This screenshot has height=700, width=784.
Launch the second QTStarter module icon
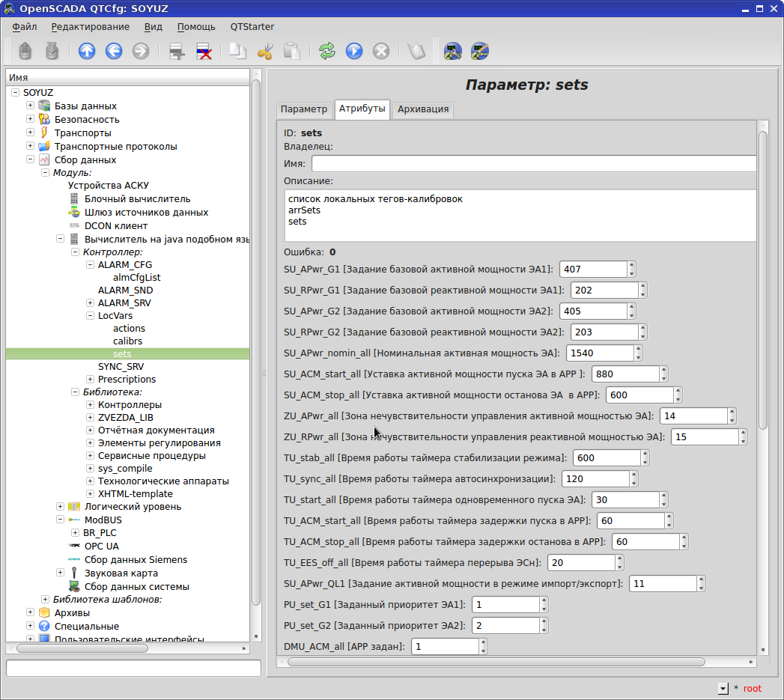[479, 51]
